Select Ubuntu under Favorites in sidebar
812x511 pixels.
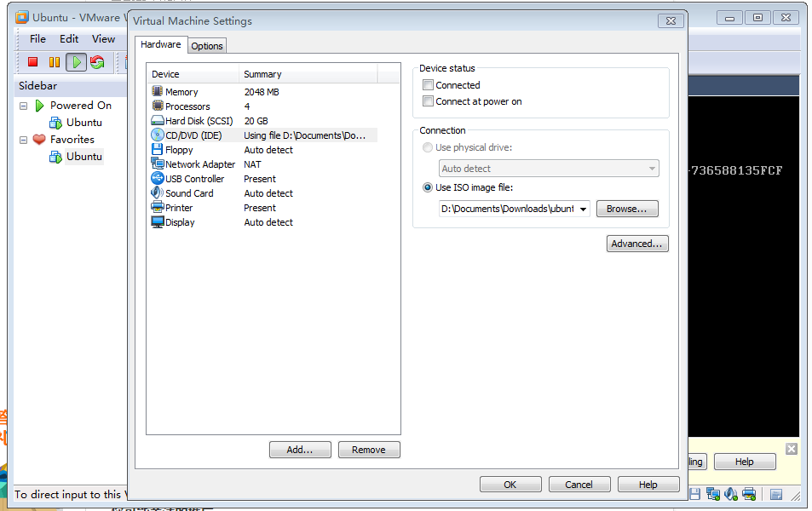pyautogui.click(x=84, y=157)
